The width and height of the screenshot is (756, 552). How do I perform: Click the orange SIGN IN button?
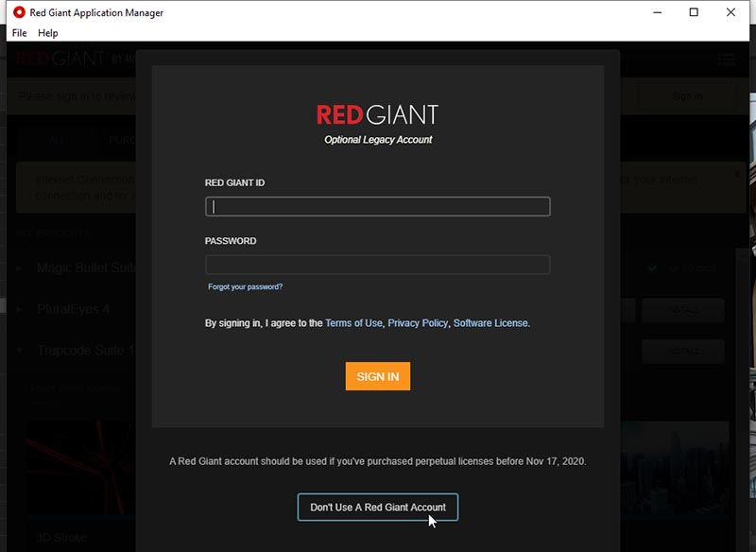pos(377,376)
